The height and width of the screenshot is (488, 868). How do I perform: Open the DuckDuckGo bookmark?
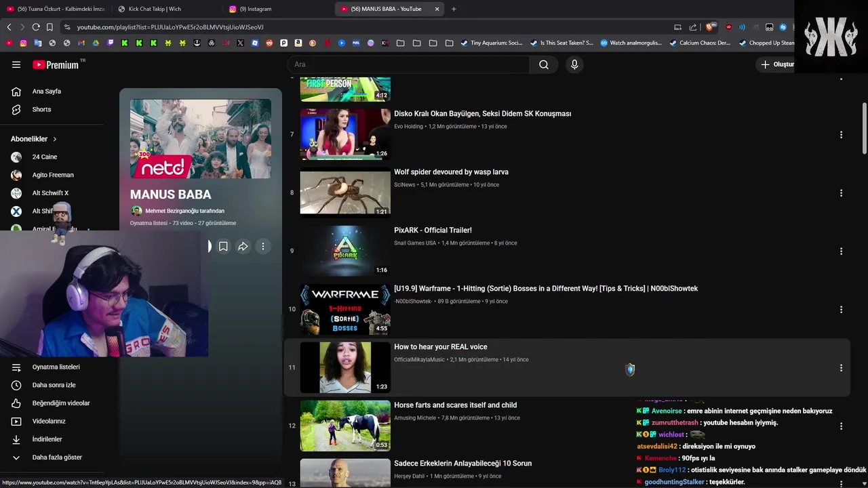[313, 43]
